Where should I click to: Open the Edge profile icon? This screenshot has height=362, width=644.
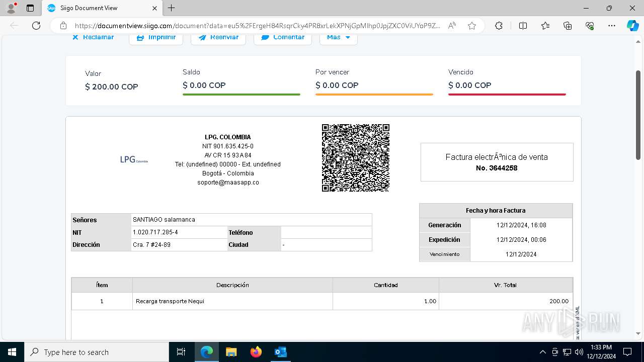11,8
